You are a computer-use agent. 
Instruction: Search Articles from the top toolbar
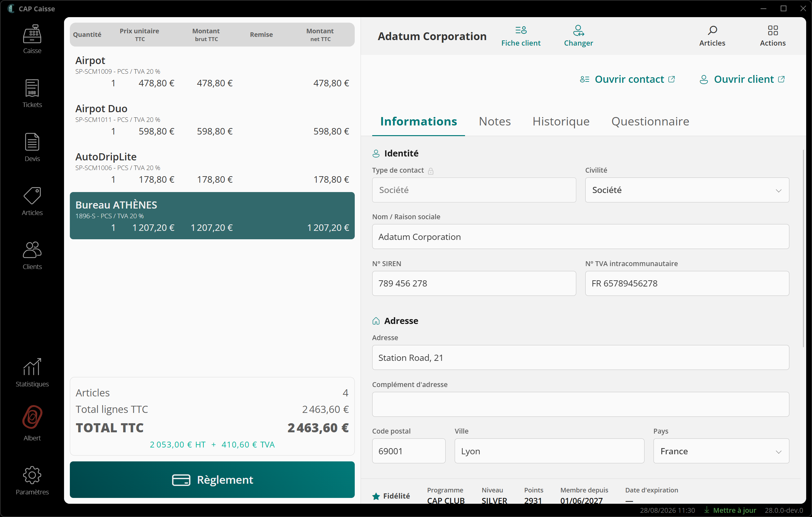coord(712,36)
